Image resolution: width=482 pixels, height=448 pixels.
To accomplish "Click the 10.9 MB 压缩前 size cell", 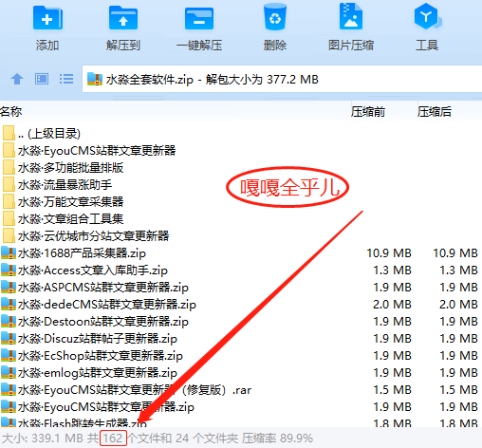I will coord(389,253).
